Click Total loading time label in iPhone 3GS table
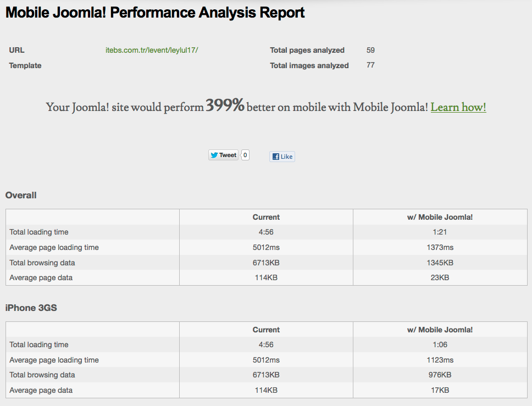This screenshot has width=532, height=406. 39,344
